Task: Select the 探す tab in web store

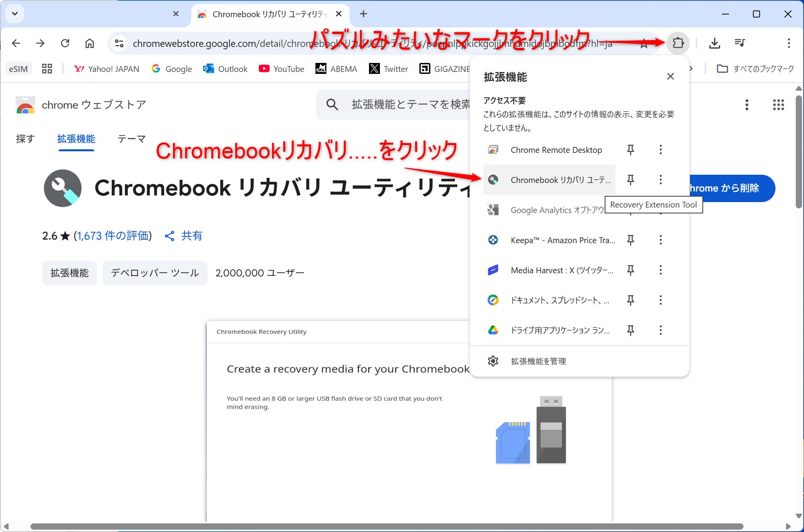Action: coord(25,139)
